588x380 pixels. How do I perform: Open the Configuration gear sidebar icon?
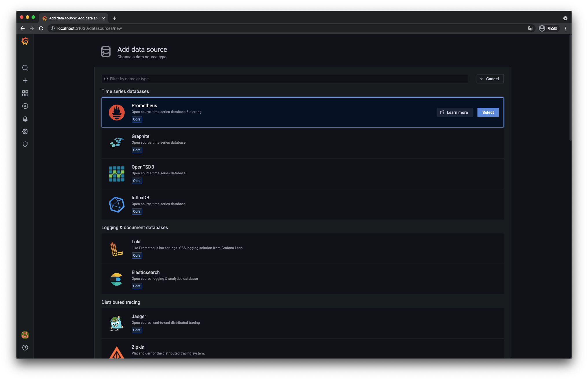(25, 131)
